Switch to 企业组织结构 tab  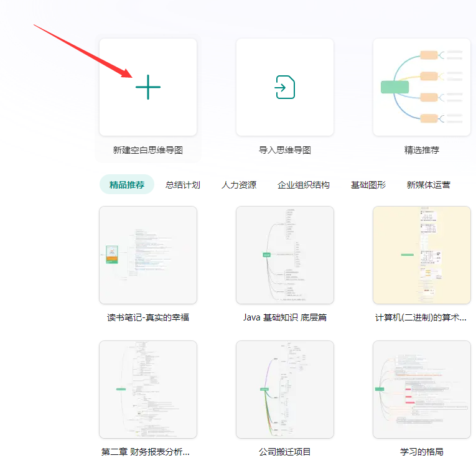pyautogui.click(x=304, y=185)
